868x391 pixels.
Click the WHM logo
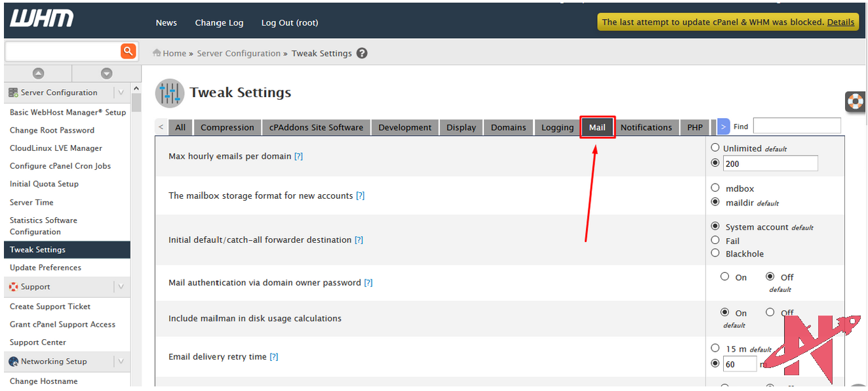41,19
